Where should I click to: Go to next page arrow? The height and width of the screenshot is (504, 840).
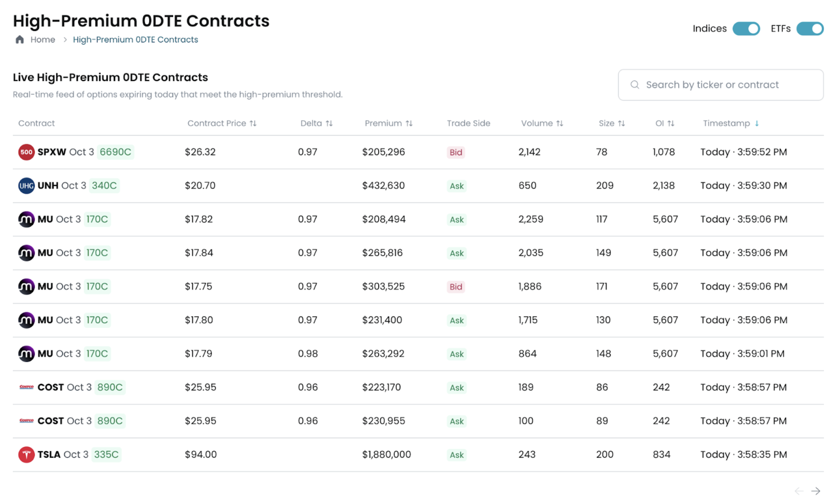click(815, 491)
